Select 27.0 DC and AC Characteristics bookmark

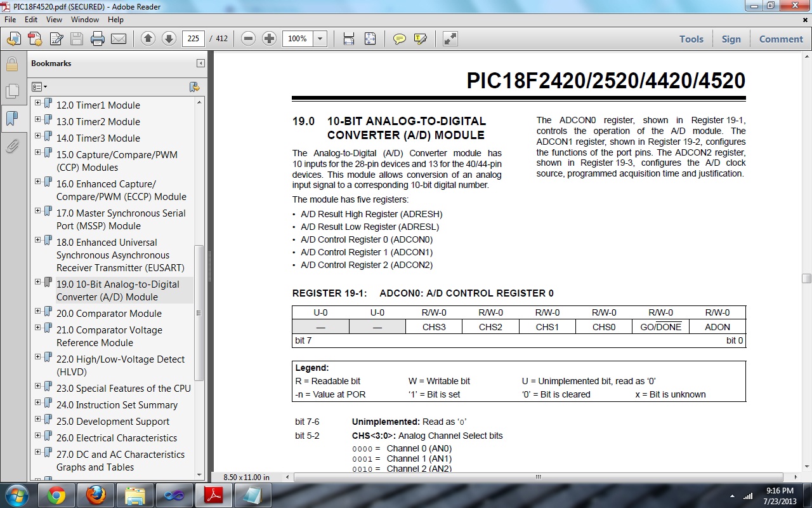click(x=121, y=460)
